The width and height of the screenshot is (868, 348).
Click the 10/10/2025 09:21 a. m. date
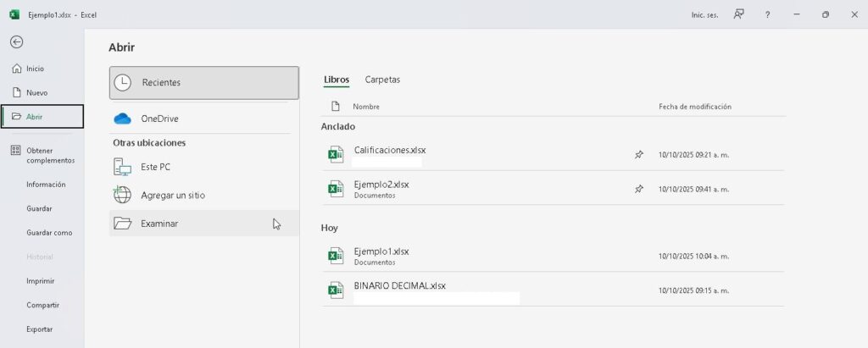(693, 155)
